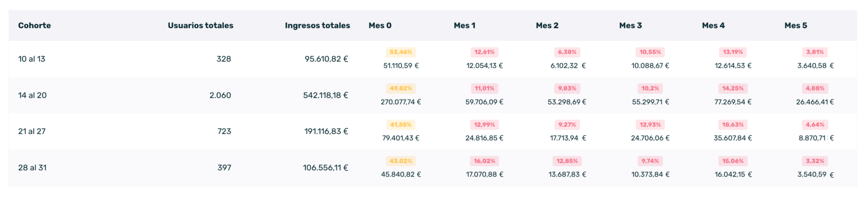Click the 16,02% badge in Mes 1
Viewport: 868px width, 199px height.
[x=484, y=161]
